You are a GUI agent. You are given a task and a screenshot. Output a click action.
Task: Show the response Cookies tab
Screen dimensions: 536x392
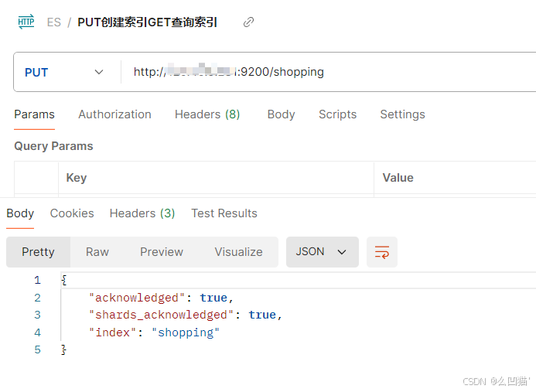pos(72,213)
